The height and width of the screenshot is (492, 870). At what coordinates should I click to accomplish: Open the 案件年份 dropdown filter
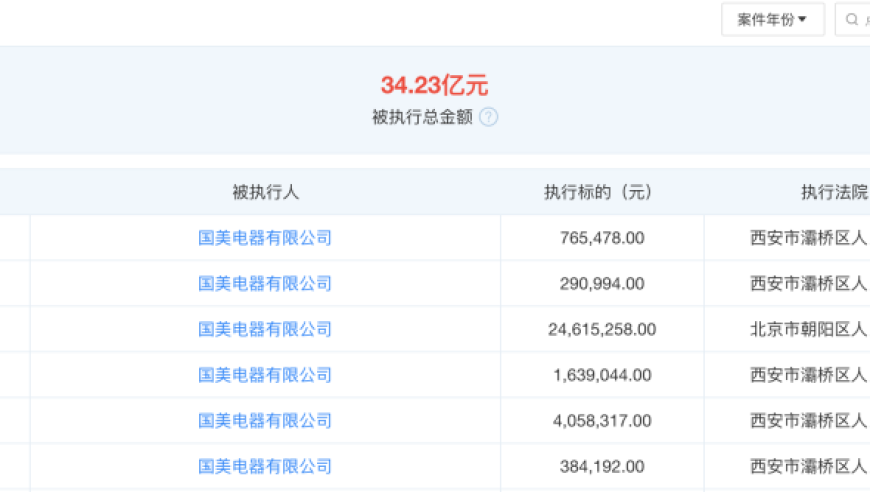(772, 20)
